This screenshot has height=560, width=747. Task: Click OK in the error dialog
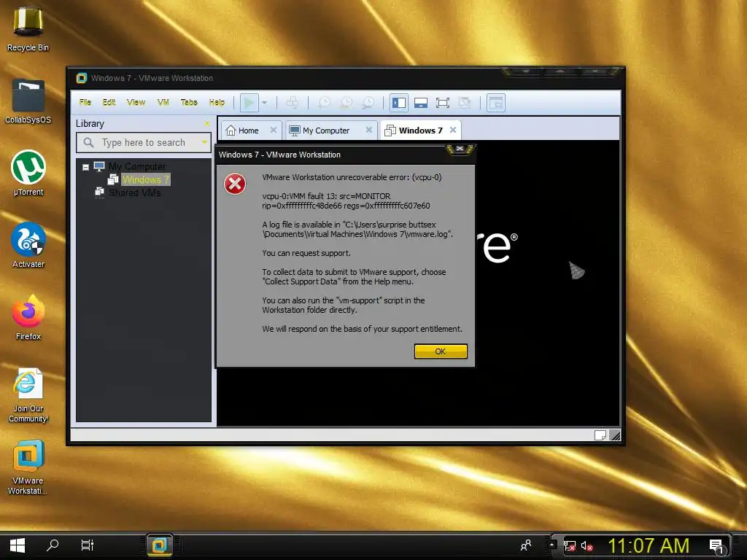441,351
